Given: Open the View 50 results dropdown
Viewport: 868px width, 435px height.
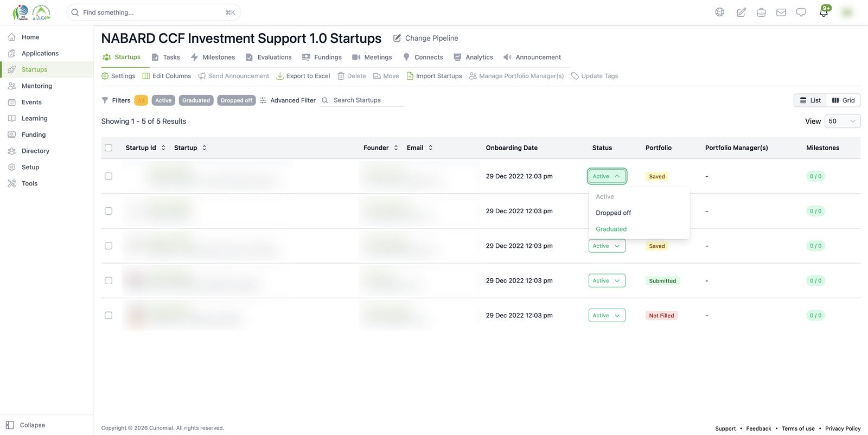Looking at the screenshot, I should (x=843, y=121).
